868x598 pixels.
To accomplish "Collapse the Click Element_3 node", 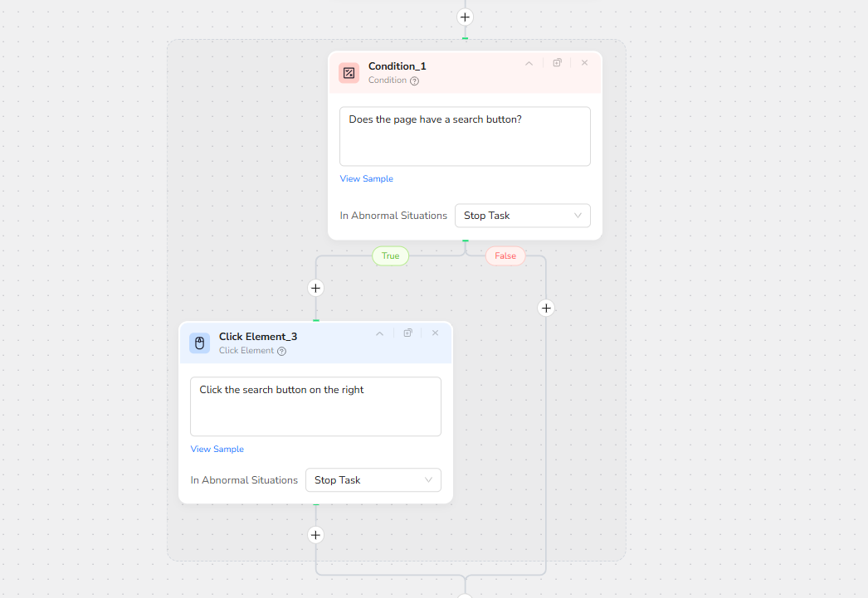I will 379,333.
